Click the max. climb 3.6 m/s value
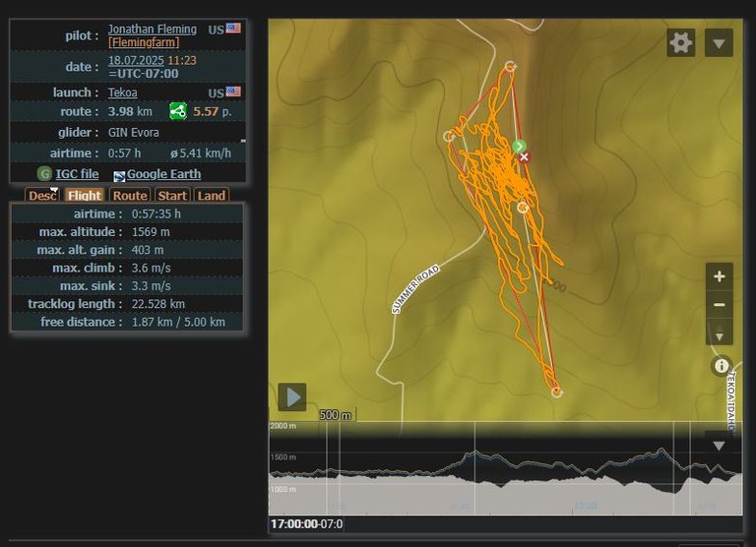Screen dimensions: 756x547 click(152, 268)
